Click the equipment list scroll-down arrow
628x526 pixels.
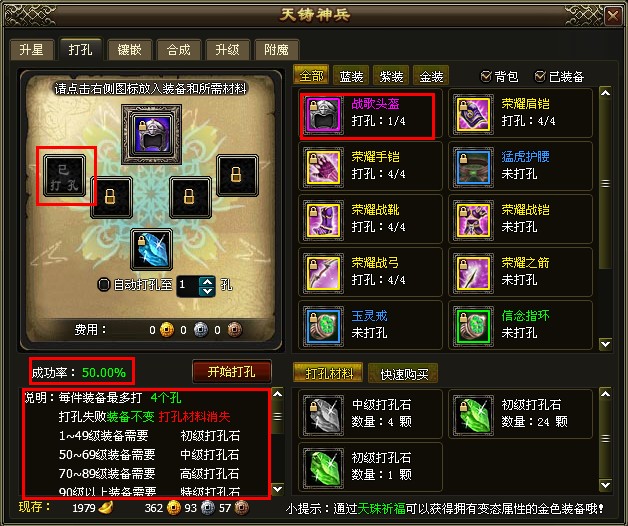click(x=605, y=344)
